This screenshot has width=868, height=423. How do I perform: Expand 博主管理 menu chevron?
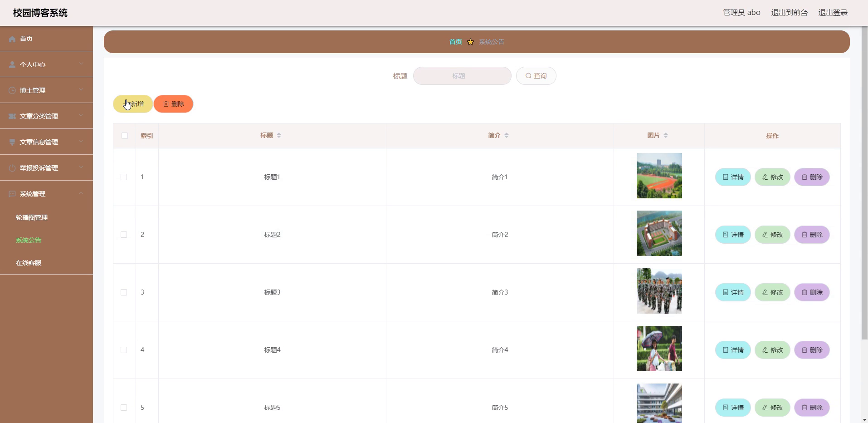point(81,90)
